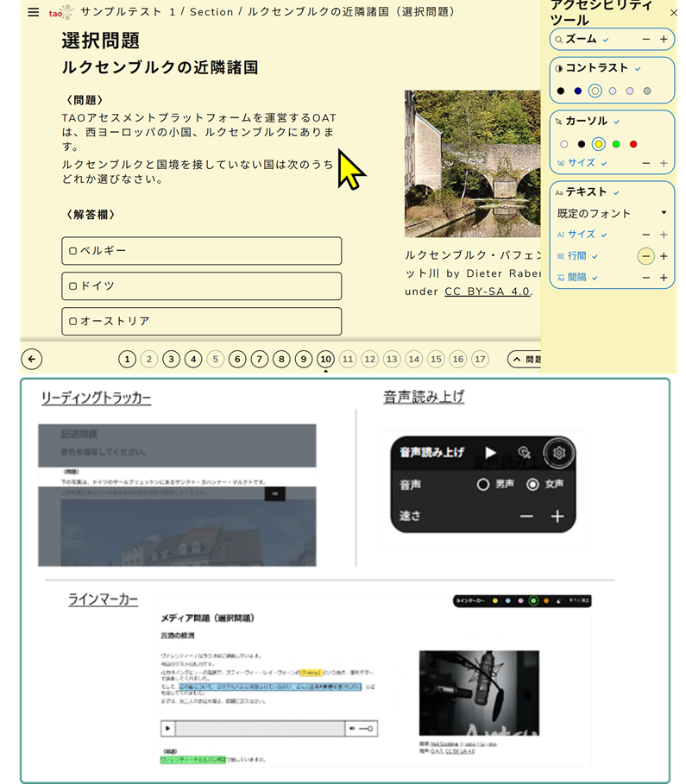Click the zoom out minus button

click(645, 40)
